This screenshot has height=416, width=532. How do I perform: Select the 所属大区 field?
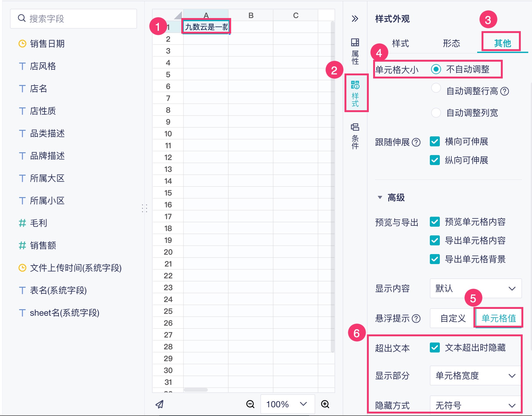point(47,178)
